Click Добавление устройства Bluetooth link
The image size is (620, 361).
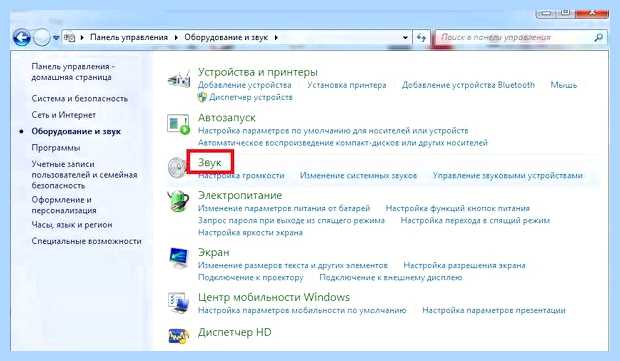coord(468,85)
